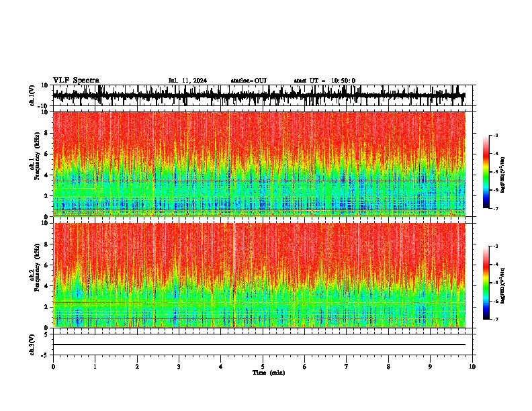Click the "VLF Spectra" title text
532x411 pixels.
(77, 81)
